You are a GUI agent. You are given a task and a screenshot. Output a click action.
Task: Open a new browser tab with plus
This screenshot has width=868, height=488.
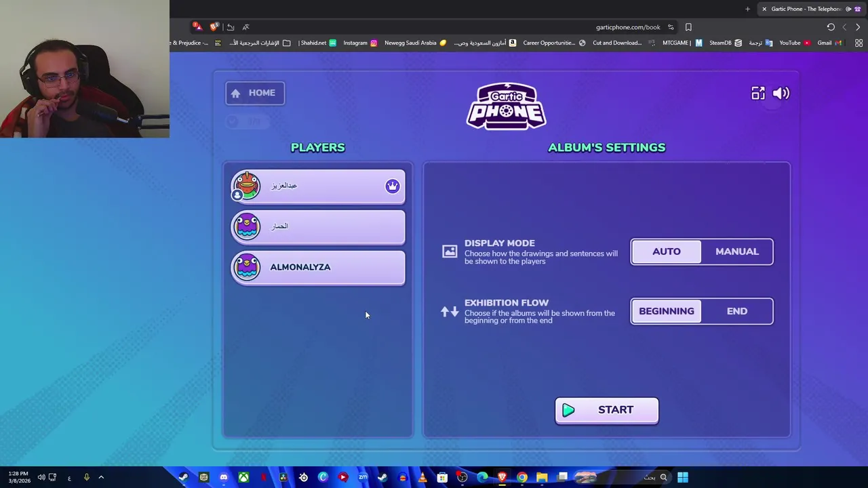[x=747, y=9]
